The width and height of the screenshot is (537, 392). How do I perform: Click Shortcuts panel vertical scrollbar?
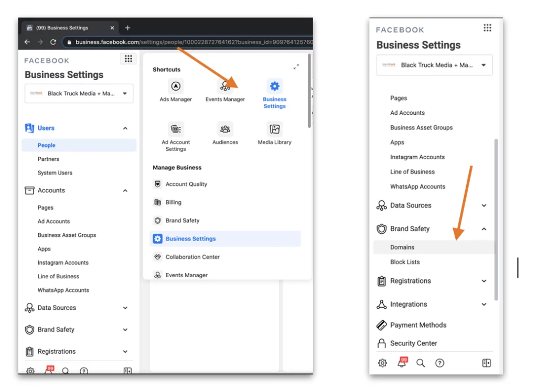309,91
